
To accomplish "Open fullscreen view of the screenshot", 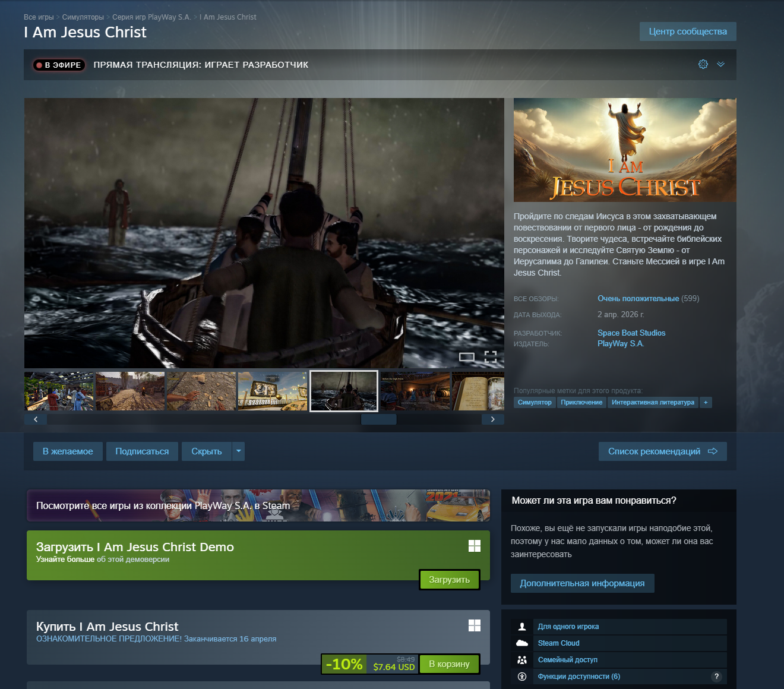I will 491,356.
